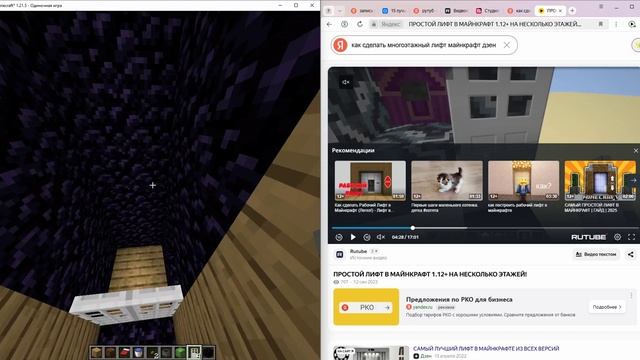Open a new browser tab
Viewport: 640px width, 360px height.
pos(572,11)
